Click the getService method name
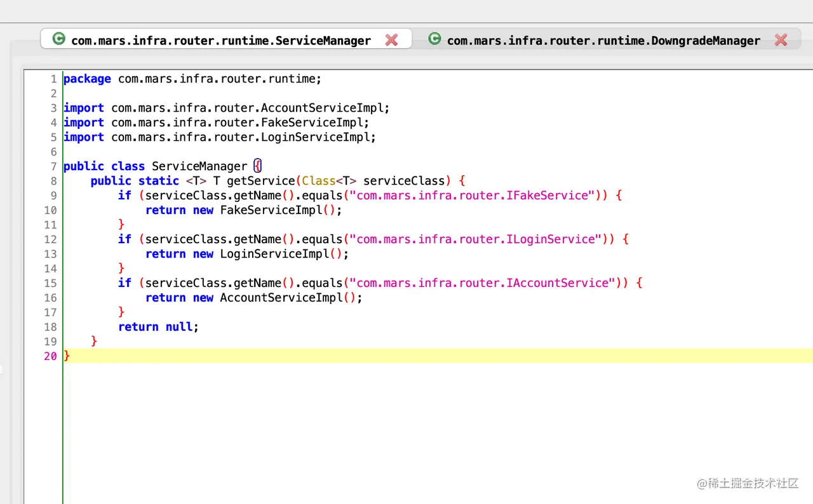Viewport: 813px width, 504px height. 261,182
